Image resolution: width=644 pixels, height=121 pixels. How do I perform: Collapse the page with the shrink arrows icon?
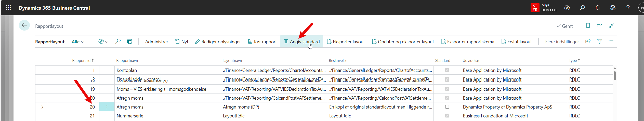coord(611,26)
